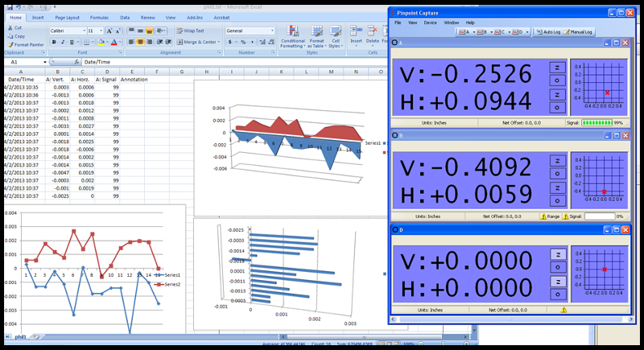
Task: Expand the General number format dropdown
Action: point(270,31)
